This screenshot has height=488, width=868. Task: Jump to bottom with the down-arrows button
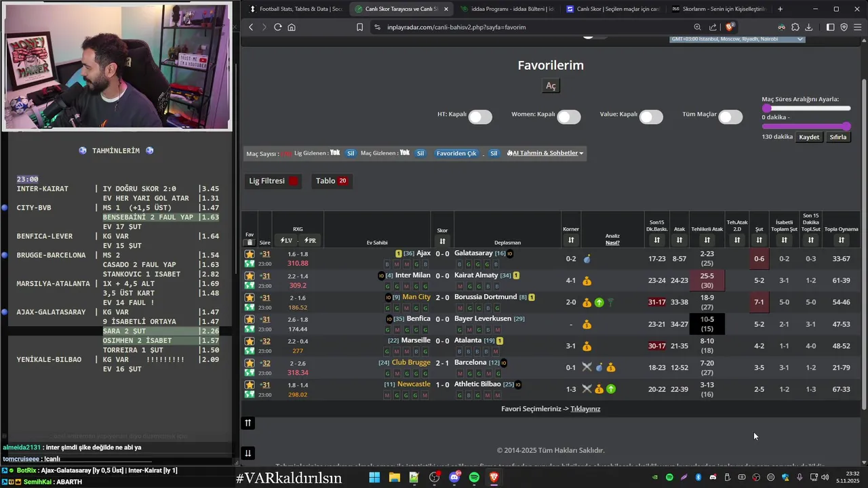[248, 453]
